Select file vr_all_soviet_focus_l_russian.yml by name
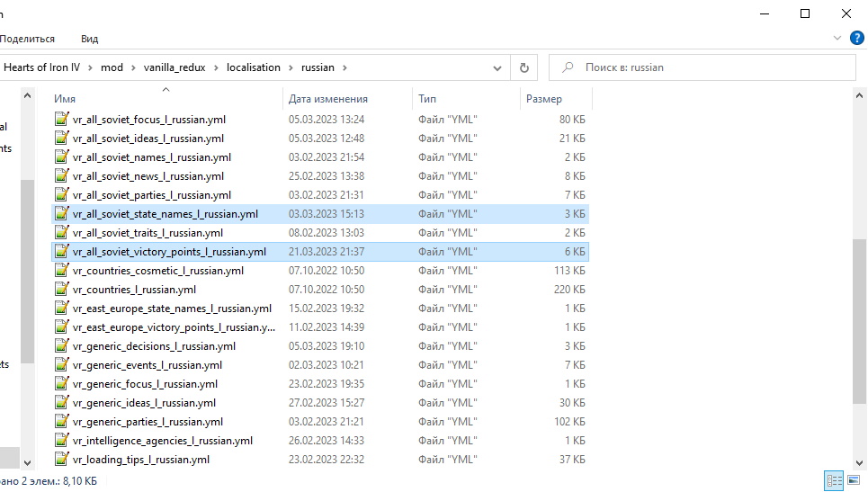The width and height of the screenshot is (868, 492). pyautogui.click(x=149, y=120)
